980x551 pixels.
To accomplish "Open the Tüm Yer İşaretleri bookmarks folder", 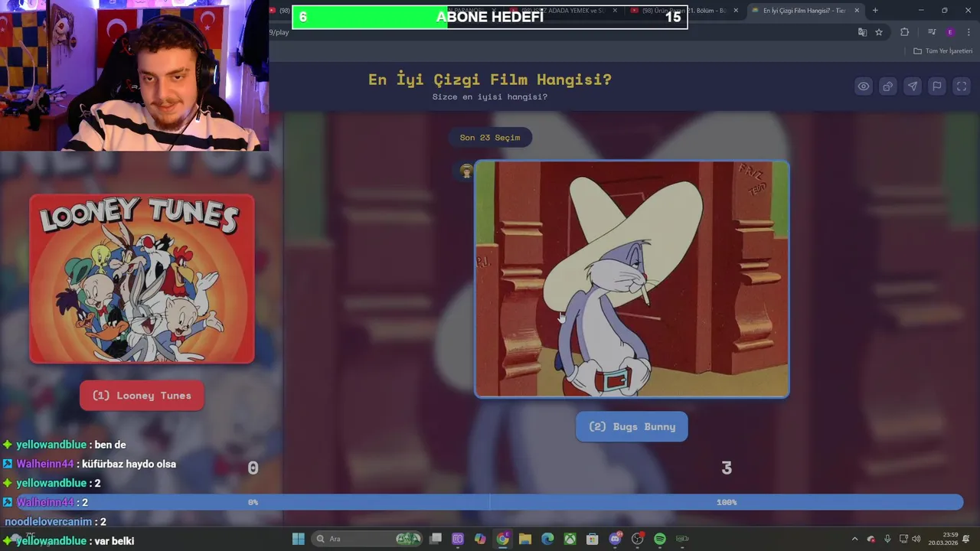I will click(x=942, y=51).
